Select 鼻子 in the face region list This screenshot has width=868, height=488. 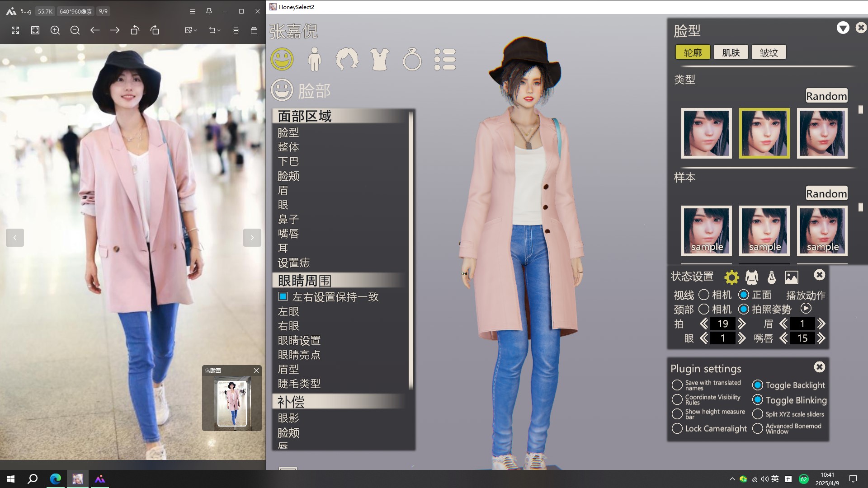pos(288,219)
